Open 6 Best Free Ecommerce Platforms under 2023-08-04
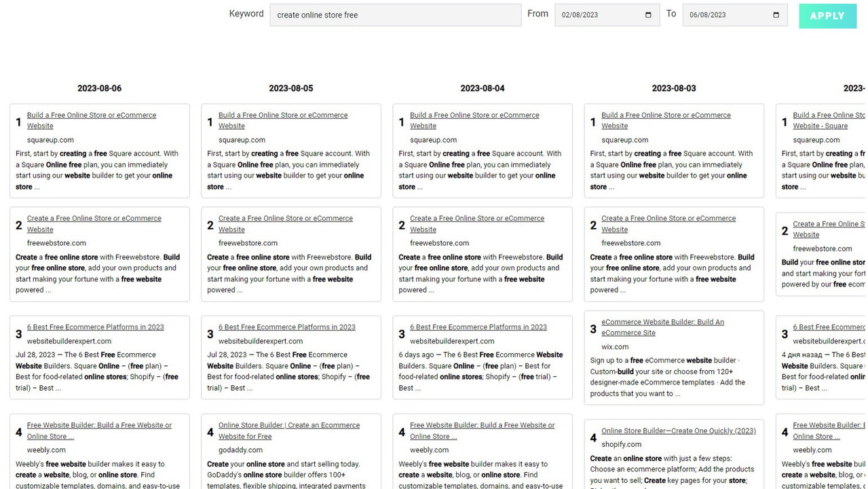Screen dimensions: 868x489 (x=478, y=327)
